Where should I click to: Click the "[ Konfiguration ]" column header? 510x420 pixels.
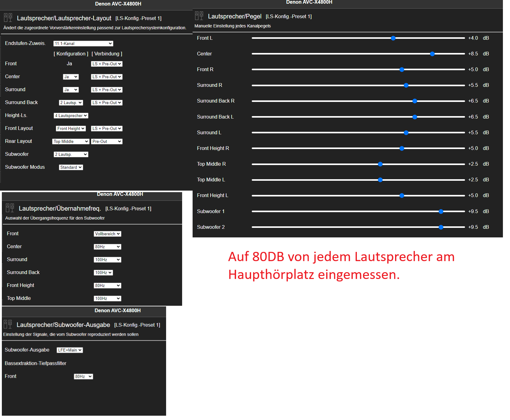pos(71,54)
